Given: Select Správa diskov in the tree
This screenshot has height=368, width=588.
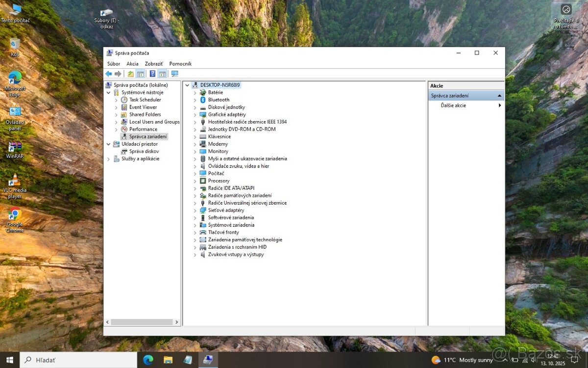Looking at the screenshot, I should pyautogui.click(x=144, y=151).
